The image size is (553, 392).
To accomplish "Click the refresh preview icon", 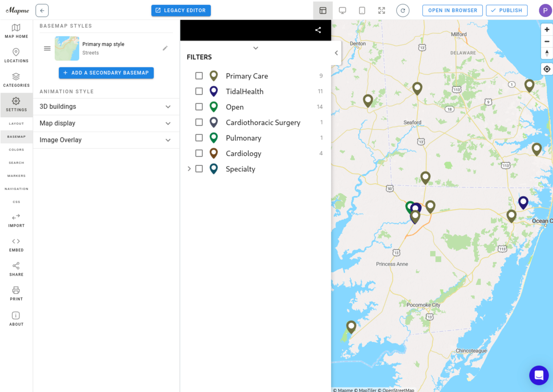I will pos(403,11).
